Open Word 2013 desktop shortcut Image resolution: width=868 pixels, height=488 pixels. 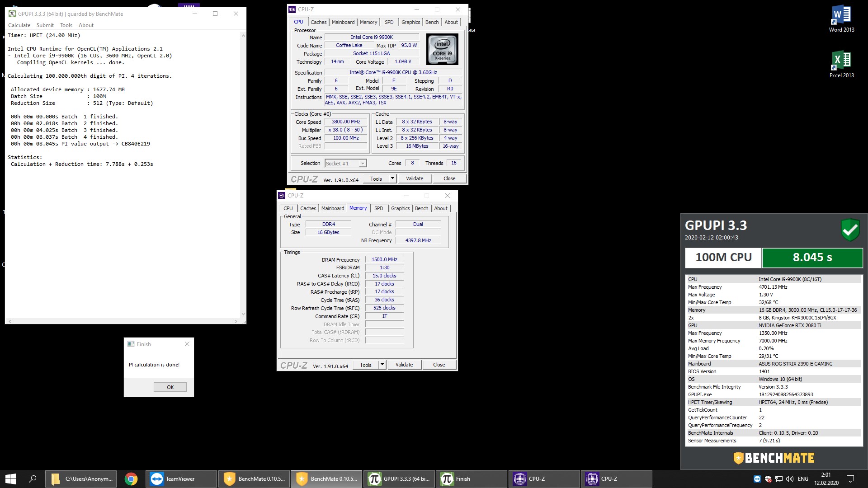(841, 19)
